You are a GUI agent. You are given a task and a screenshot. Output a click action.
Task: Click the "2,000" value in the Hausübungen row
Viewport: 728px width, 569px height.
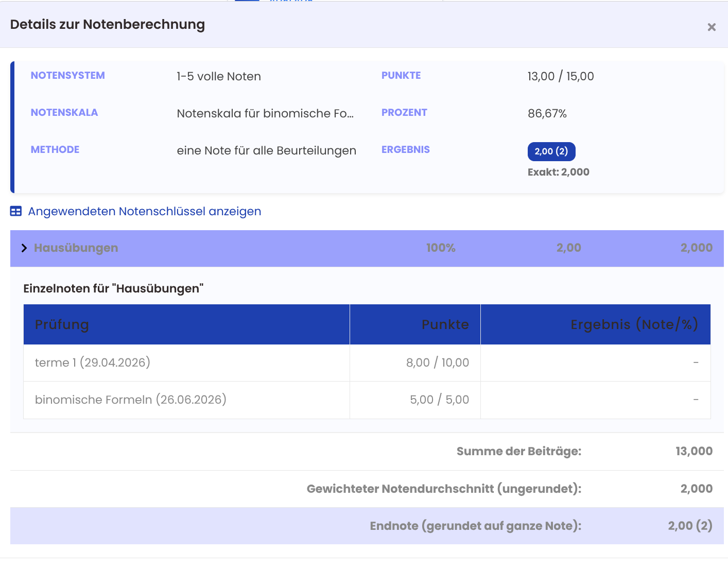[697, 248]
